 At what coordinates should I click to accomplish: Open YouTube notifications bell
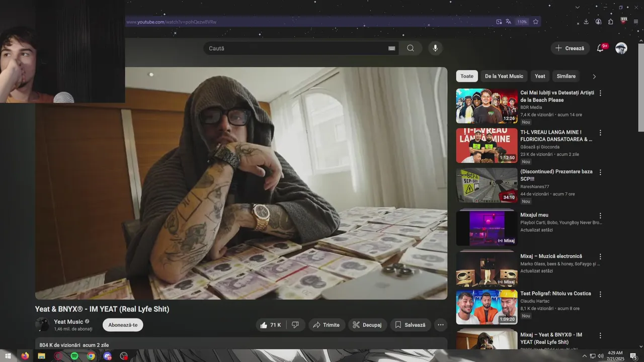click(x=600, y=48)
